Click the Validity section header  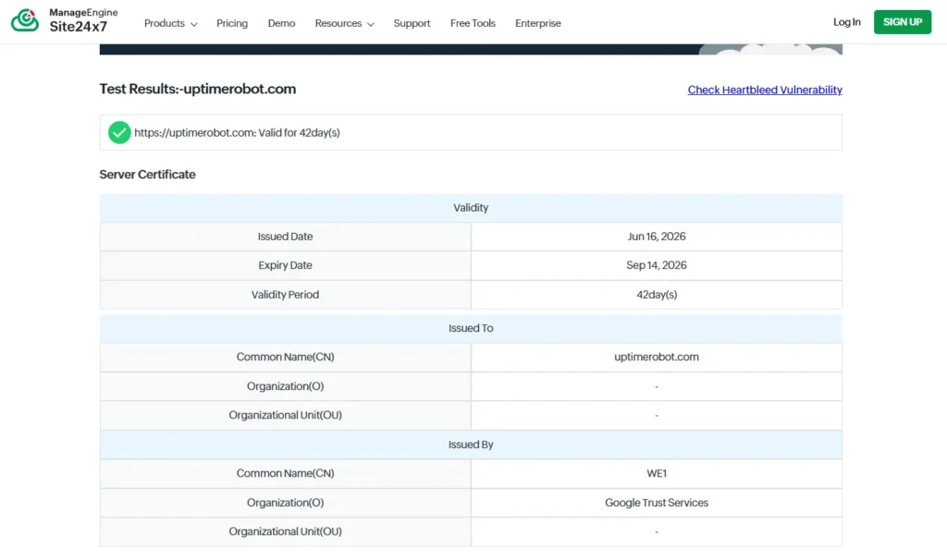471,208
